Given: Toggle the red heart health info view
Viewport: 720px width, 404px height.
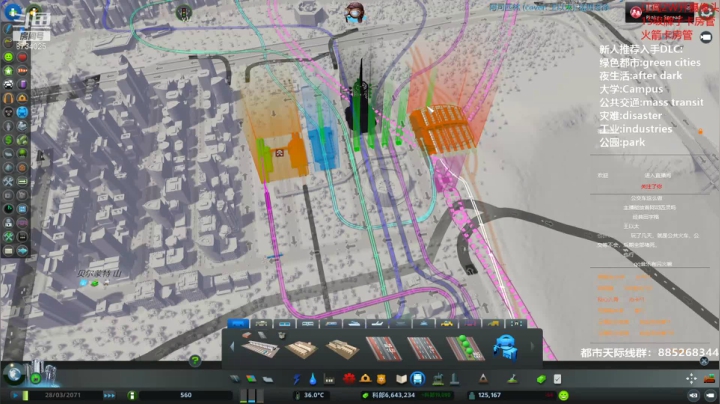Looking at the screenshot, I should pyautogui.click(x=22, y=57).
